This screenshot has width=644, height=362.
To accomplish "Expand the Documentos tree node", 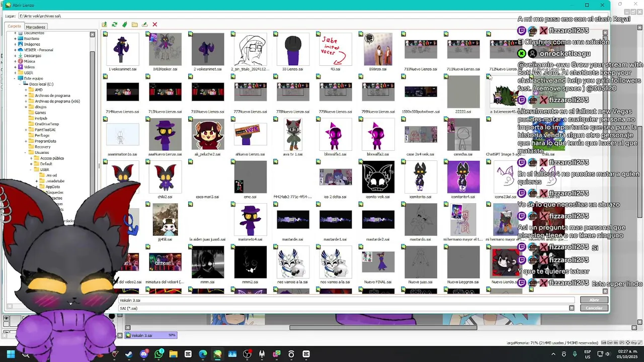I will tap(15, 33).
